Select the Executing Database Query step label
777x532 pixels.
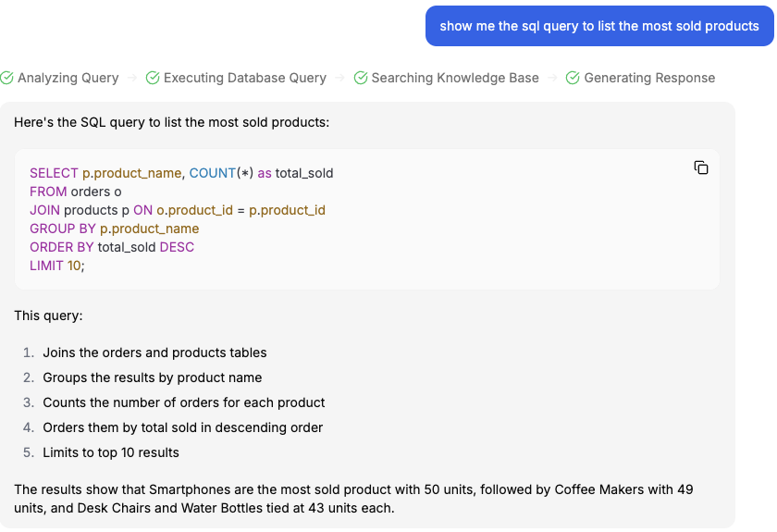[x=244, y=78]
